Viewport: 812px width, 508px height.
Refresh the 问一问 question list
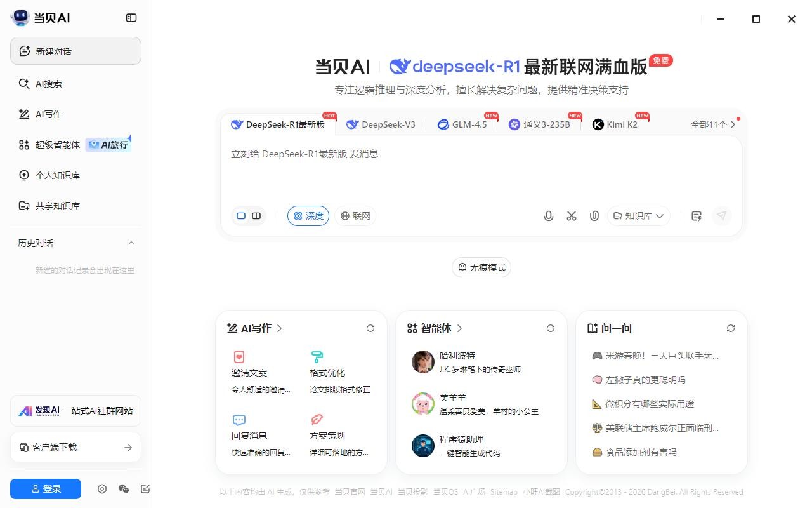pyautogui.click(x=731, y=328)
